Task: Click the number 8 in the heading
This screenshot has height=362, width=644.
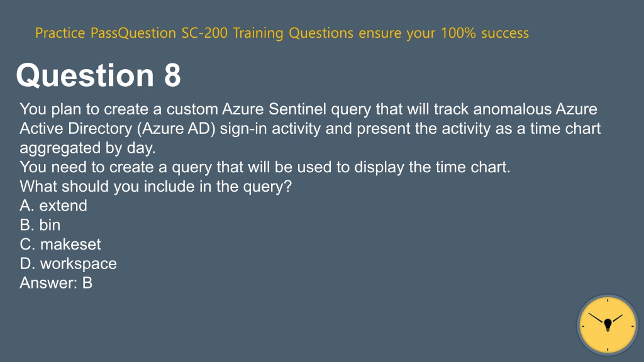Action: (172, 75)
